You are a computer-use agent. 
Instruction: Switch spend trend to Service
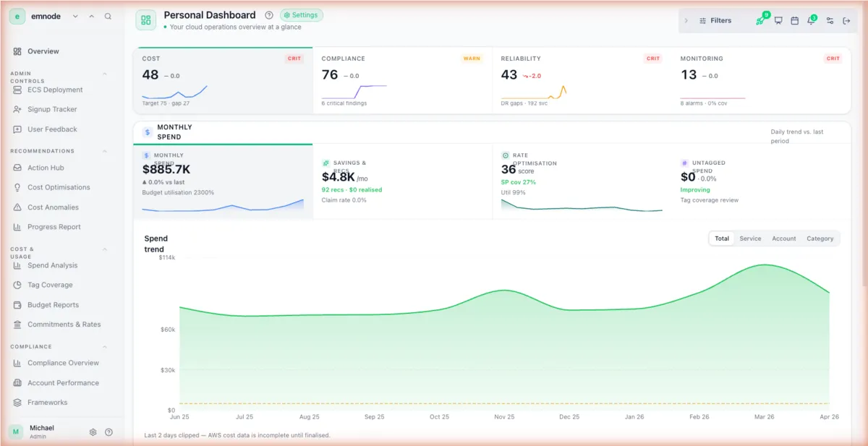(750, 239)
